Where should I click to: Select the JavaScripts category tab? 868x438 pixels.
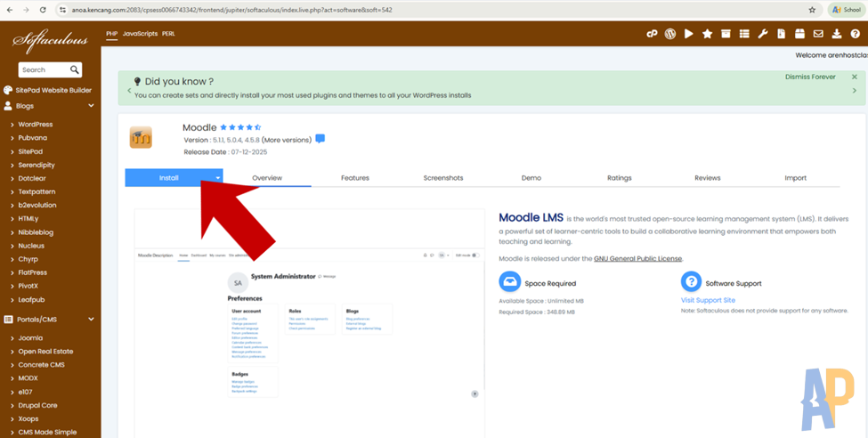click(140, 34)
